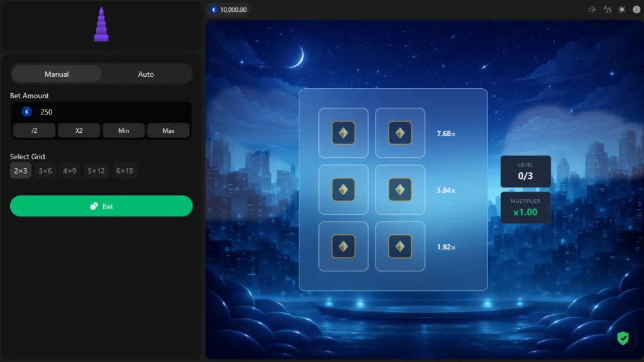
Task: Click the Bet Amount input field
Action: pyautogui.click(x=101, y=111)
